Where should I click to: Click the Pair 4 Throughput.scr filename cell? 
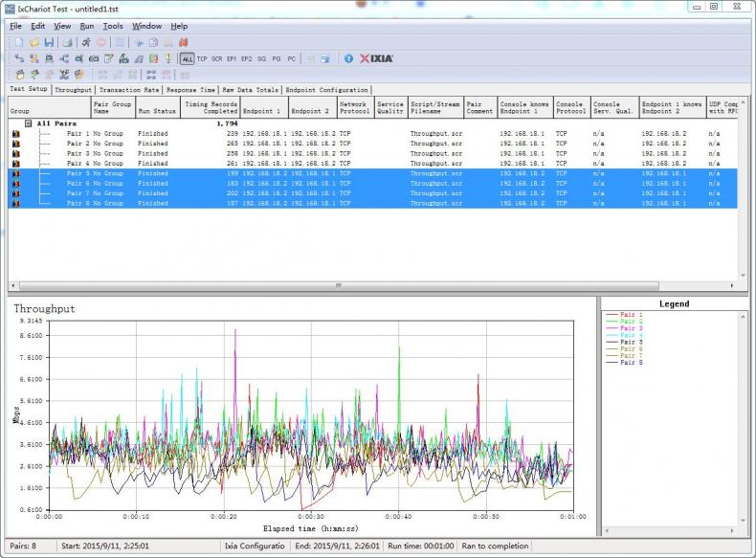pyautogui.click(x=435, y=164)
